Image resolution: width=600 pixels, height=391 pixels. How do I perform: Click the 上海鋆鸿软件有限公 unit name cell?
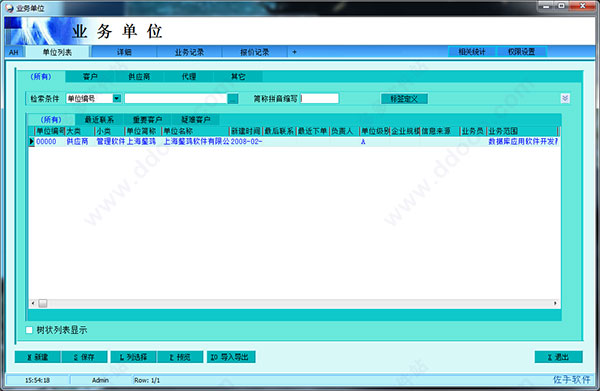tap(196, 142)
